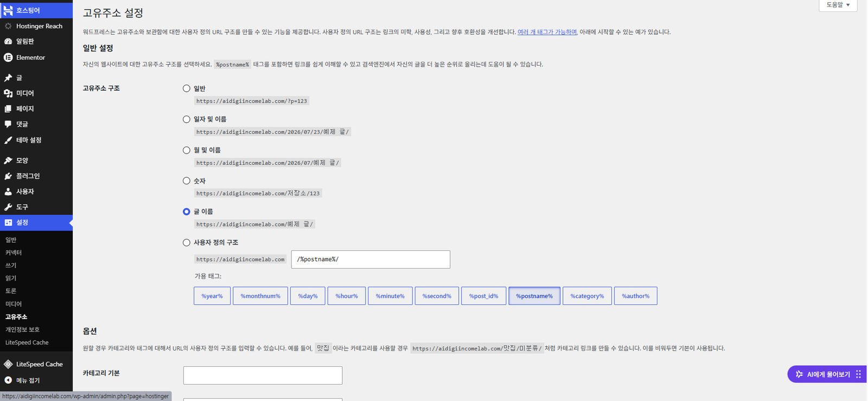This screenshot has height=401, width=868.
Task: Click the 설정 settings icon
Action: tap(8, 222)
